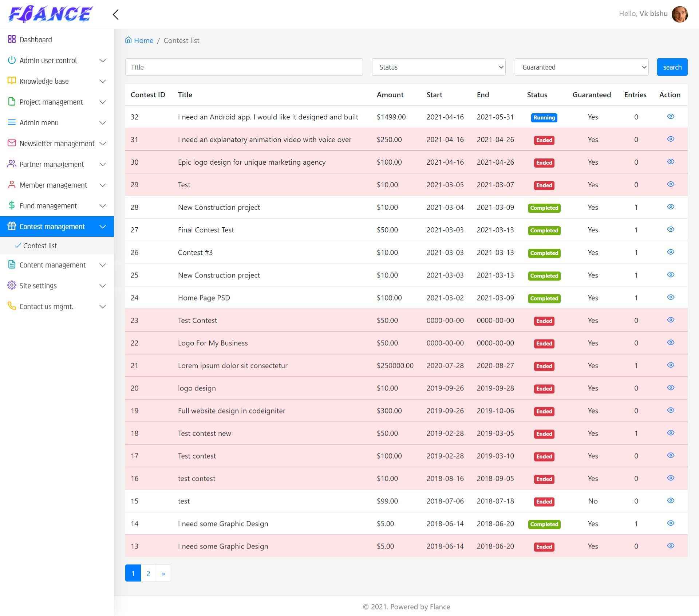Select Contest list submenu item
The height and width of the screenshot is (616, 699).
coord(40,246)
